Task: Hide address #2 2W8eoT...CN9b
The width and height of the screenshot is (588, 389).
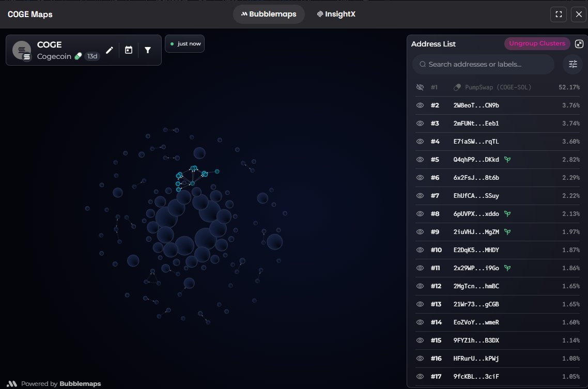Action: coord(420,105)
